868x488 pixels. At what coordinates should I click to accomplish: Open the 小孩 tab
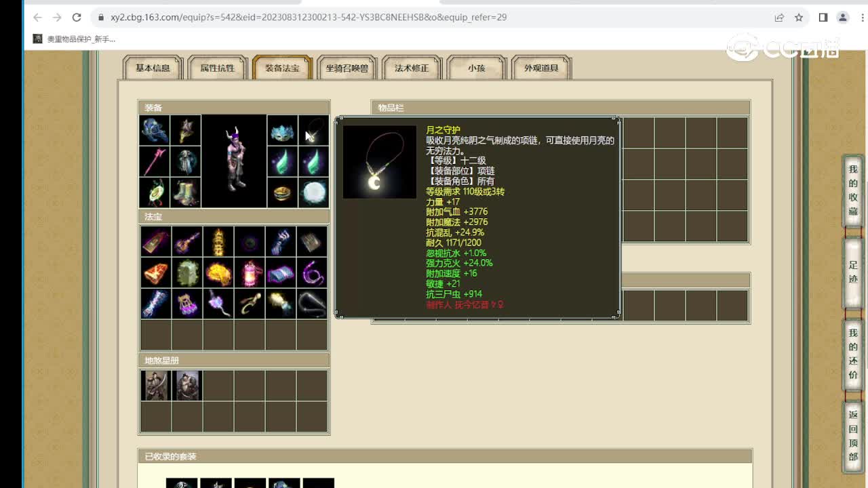click(x=476, y=68)
